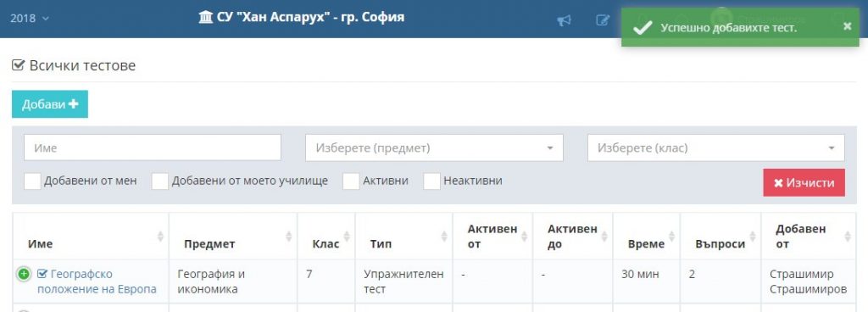Dismiss the success notification with X

click(847, 26)
